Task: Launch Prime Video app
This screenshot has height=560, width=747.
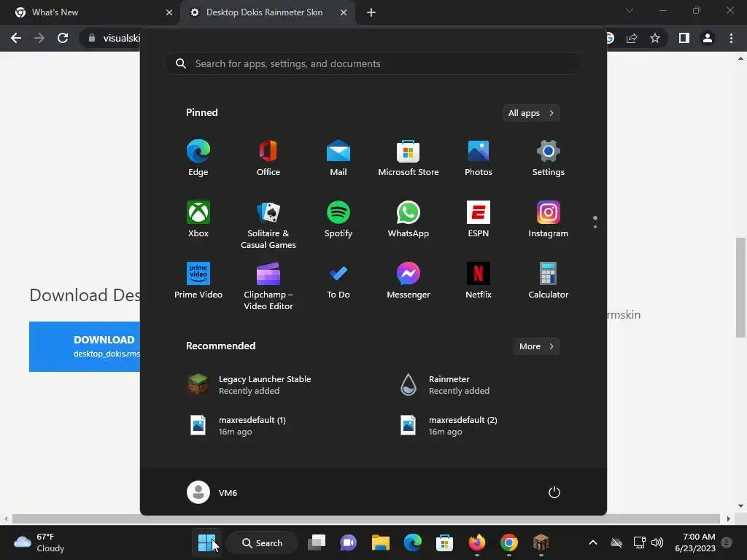Action: (x=198, y=281)
